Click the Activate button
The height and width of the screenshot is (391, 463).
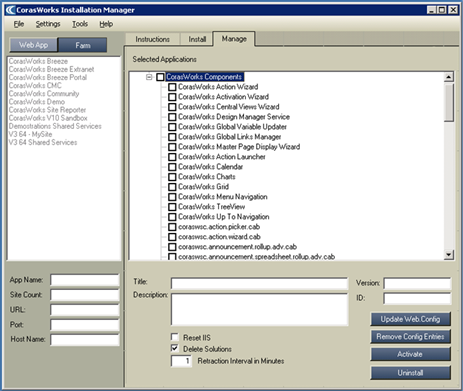(x=410, y=354)
